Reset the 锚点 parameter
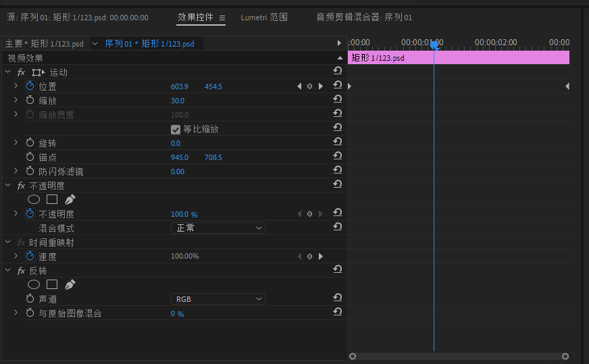This screenshot has height=364, width=589. point(337,156)
